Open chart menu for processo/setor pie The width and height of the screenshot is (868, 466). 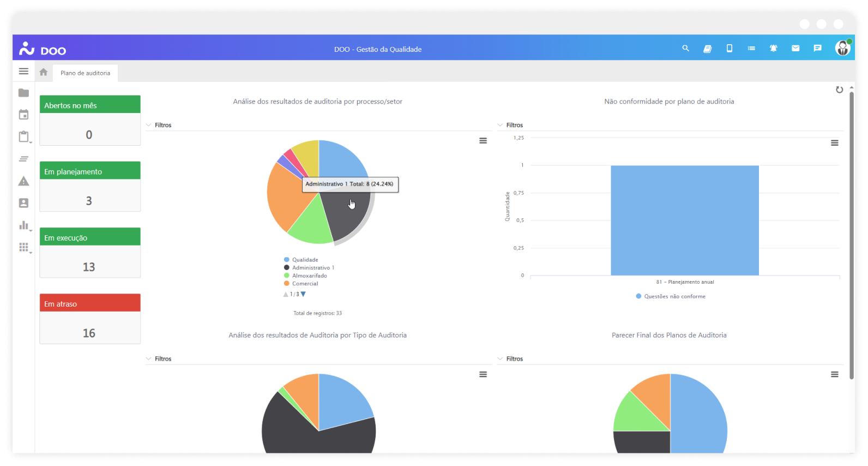[x=483, y=141]
